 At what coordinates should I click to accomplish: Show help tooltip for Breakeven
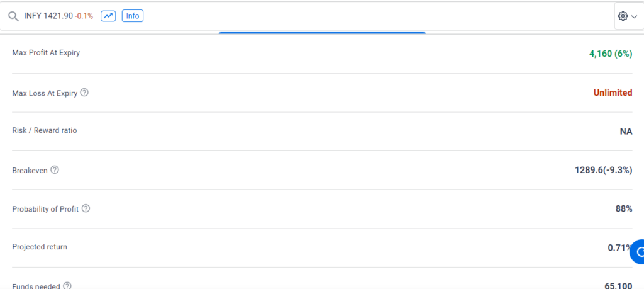(x=55, y=169)
